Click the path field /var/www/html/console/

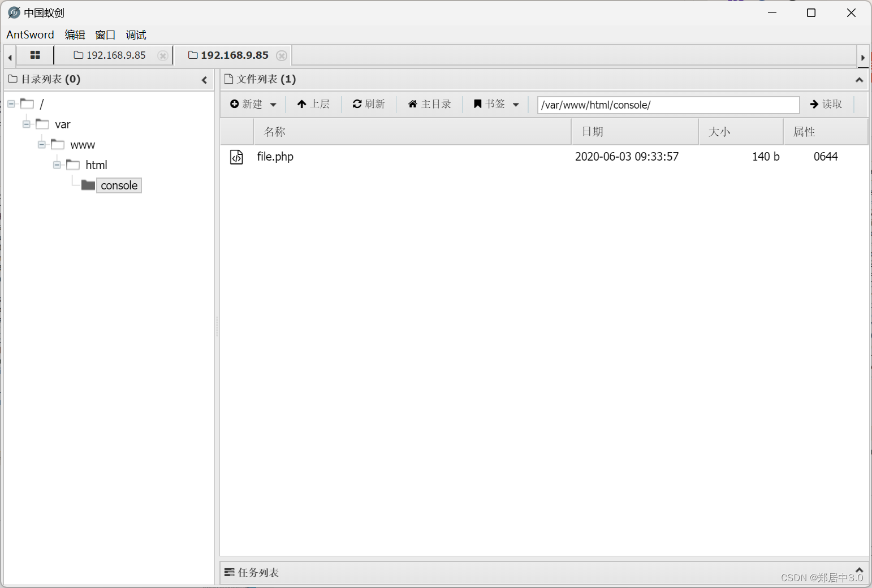click(668, 105)
